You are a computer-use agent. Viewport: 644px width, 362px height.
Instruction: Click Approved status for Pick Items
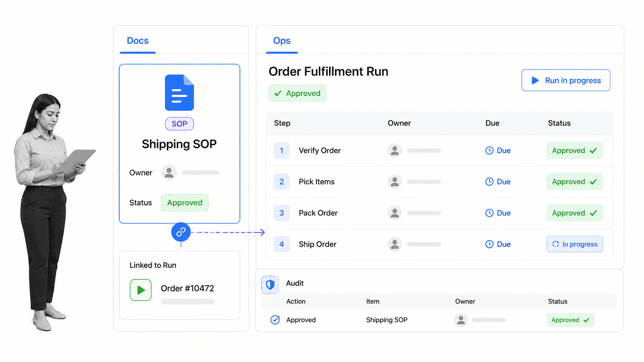575,182
